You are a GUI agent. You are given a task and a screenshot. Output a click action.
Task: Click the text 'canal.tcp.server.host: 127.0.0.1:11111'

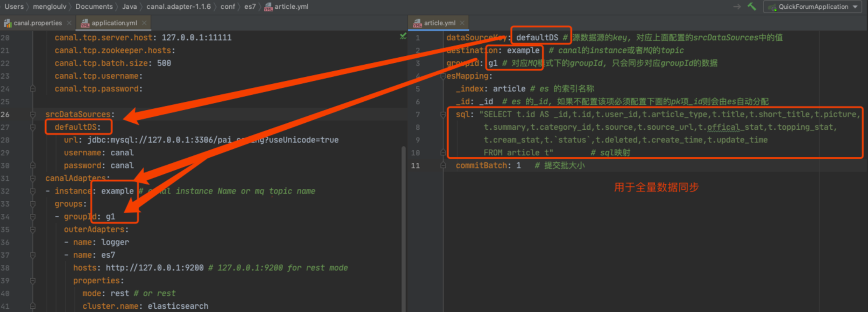coord(143,38)
